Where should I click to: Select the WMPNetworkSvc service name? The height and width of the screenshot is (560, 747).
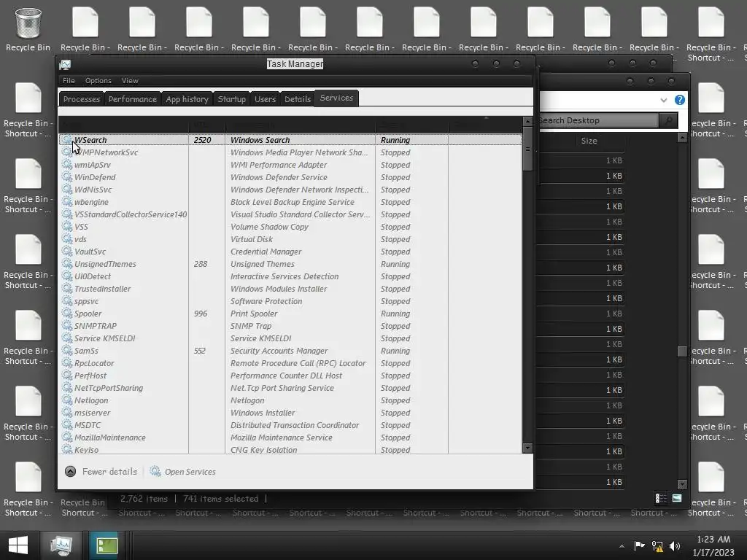(106, 152)
